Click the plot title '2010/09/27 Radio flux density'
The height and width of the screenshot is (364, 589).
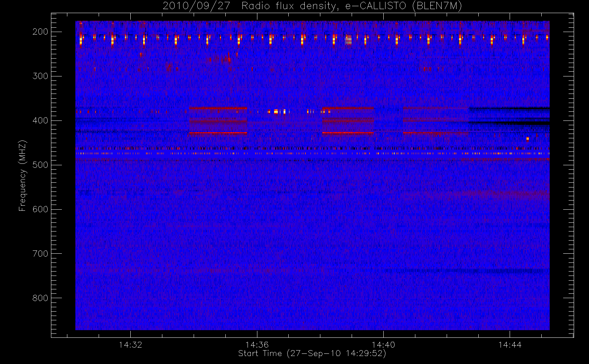[x=312, y=6]
